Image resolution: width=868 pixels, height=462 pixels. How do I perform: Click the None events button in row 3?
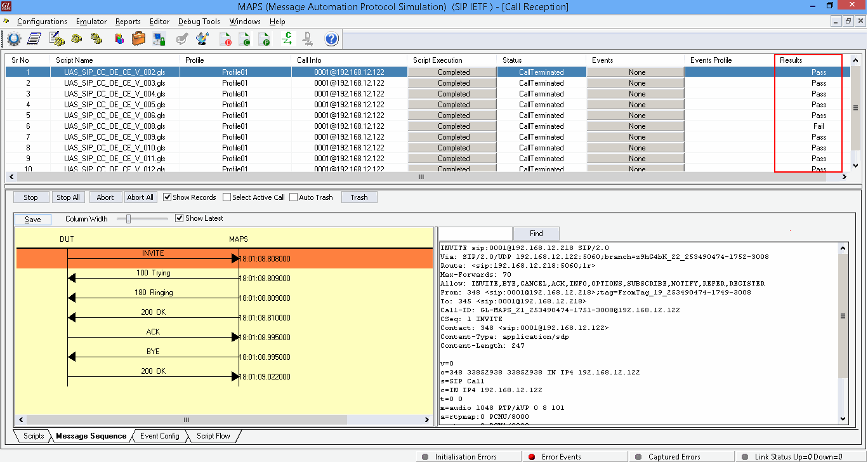tap(636, 94)
